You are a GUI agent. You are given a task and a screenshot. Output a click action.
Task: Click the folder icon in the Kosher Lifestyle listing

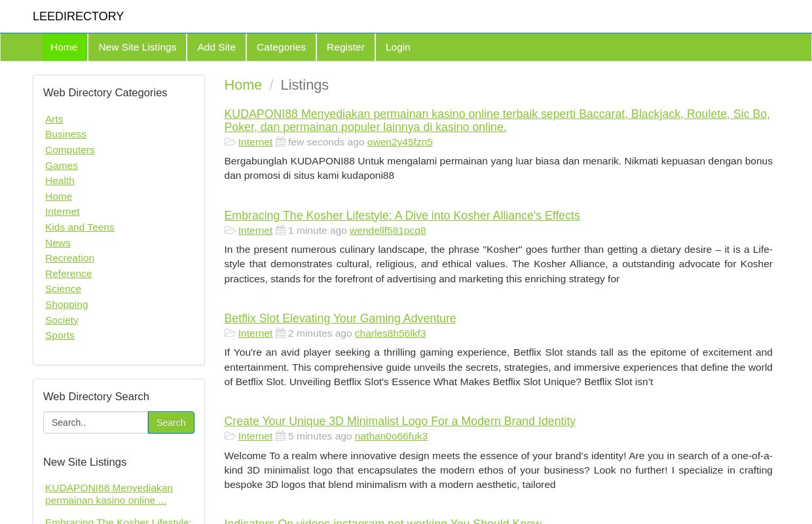click(231, 230)
